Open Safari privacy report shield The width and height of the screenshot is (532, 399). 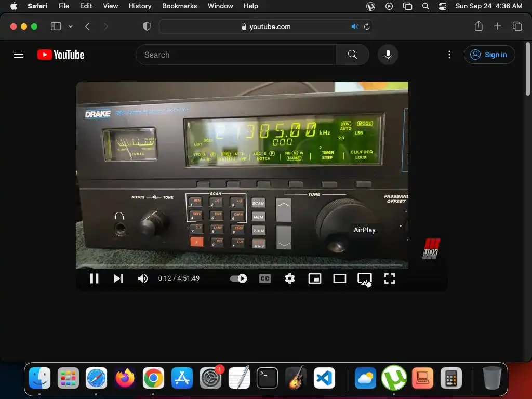coord(147,26)
